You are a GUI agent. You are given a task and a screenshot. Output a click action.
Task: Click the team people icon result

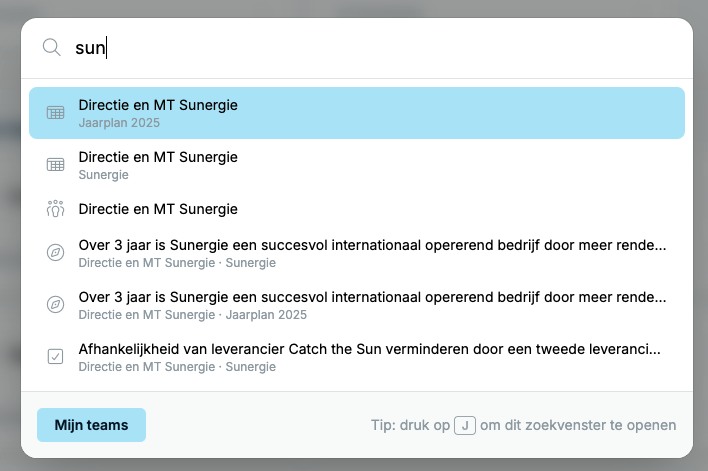coord(56,209)
